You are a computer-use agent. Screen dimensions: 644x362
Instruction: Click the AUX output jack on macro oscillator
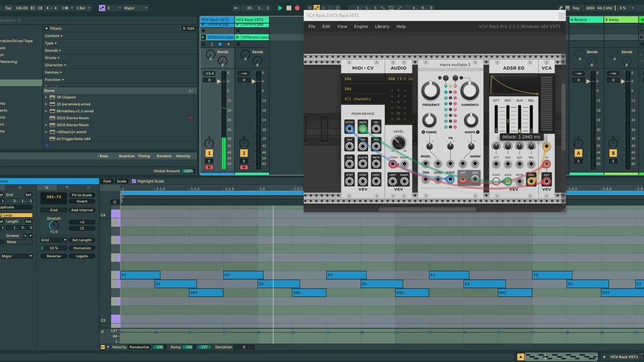[x=475, y=179]
